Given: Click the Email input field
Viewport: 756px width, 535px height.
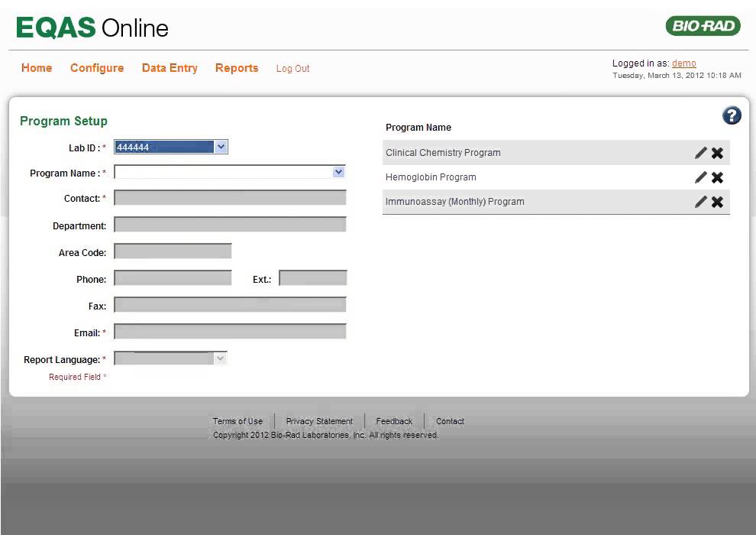Looking at the screenshot, I should tap(230, 332).
